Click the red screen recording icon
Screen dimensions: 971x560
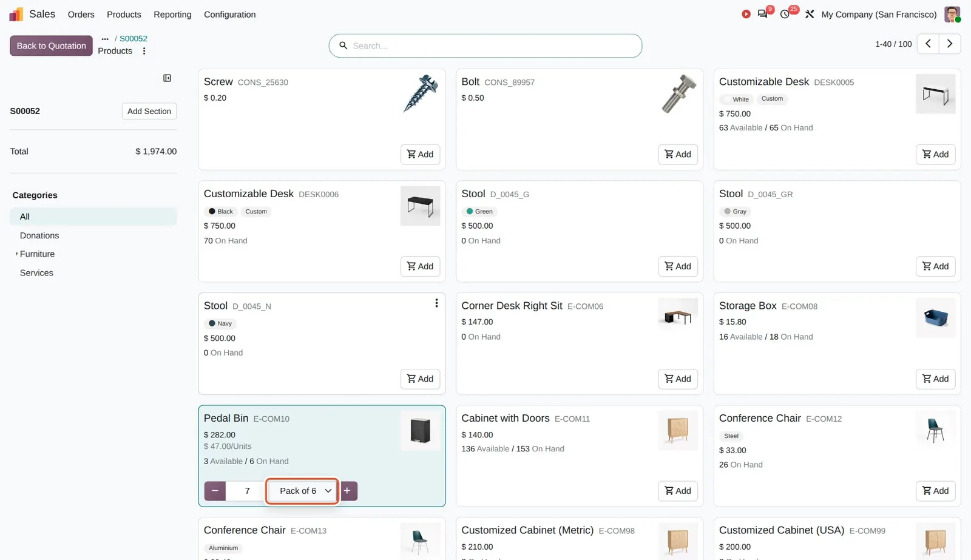(746, 14)
